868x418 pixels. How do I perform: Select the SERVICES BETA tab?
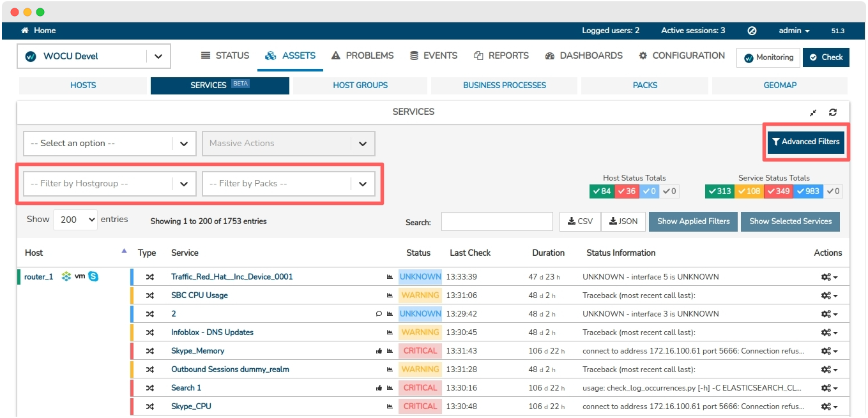220,86
